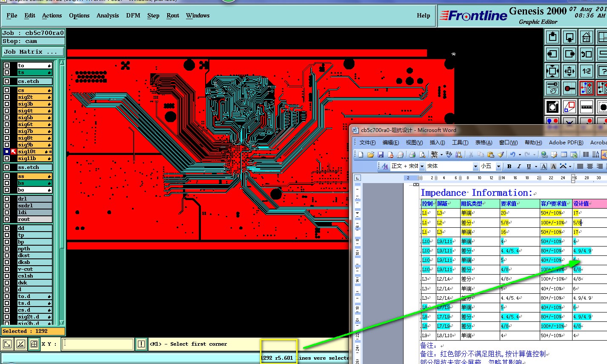607x364 pixels.
Task: Click the pan up icon in Genesis toolbar
Action: click(x=553, y=37)
